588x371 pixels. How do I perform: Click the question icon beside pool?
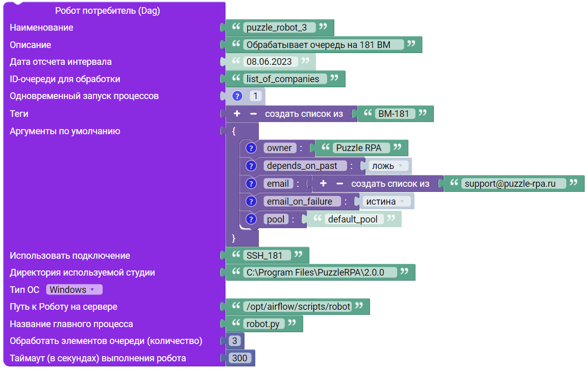pyautogui.click(x=251, y=219)
